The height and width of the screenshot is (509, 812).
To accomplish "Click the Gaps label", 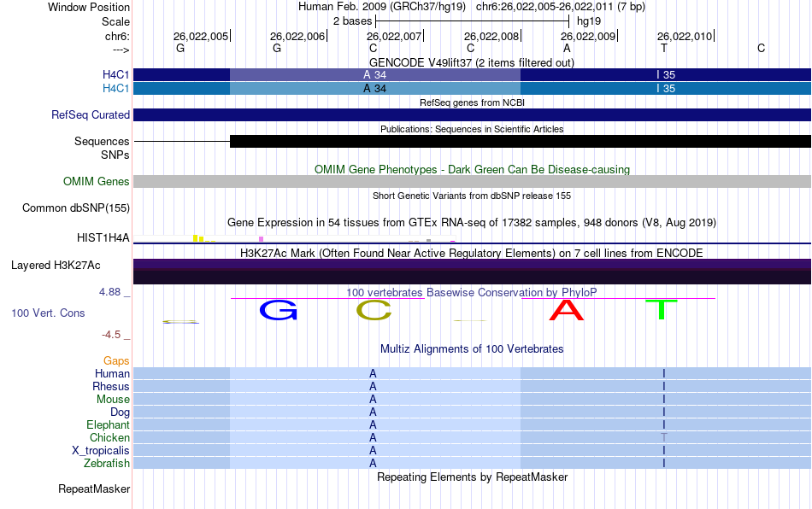I will coord(116,360).
